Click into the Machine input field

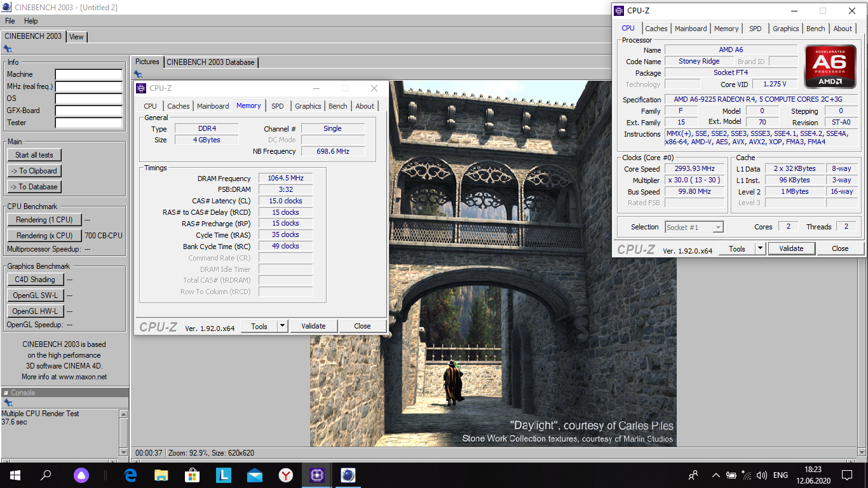click(x=88, y=74)
